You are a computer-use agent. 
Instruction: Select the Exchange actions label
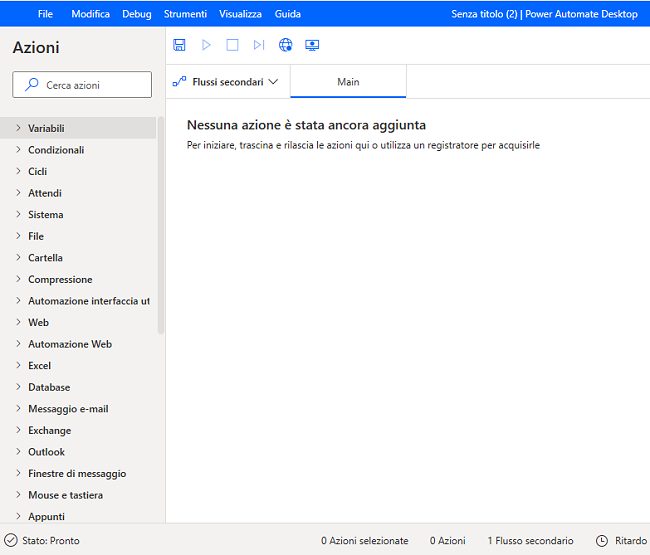50,430
